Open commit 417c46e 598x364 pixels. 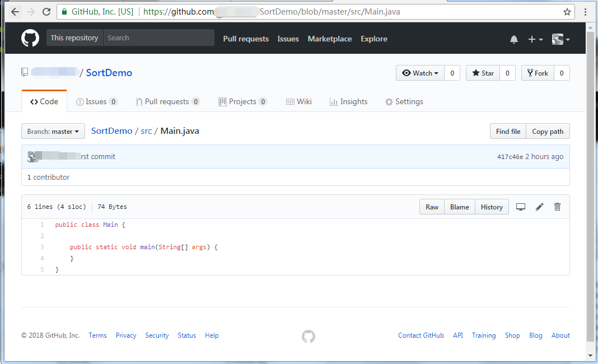click(510, 157)
